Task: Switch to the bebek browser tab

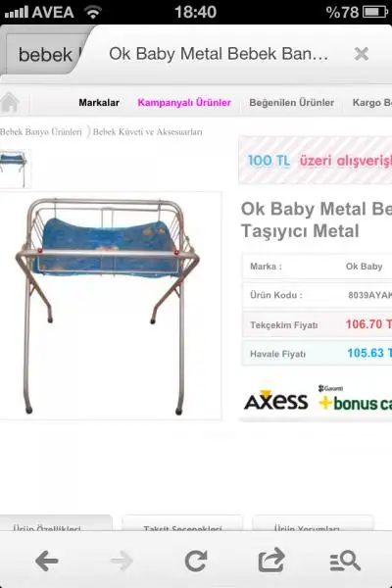Action: click(45, 55)
